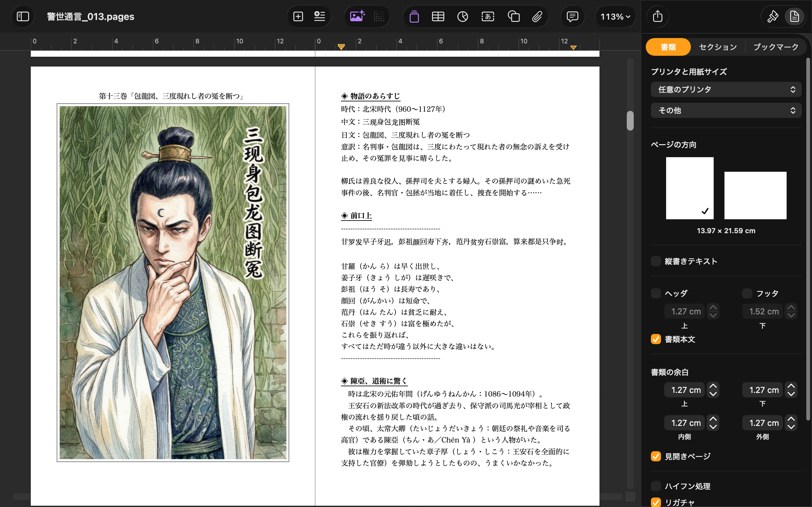Open the Share options
The height and width of the screenshot is (507, 812).
pos(658,16)
